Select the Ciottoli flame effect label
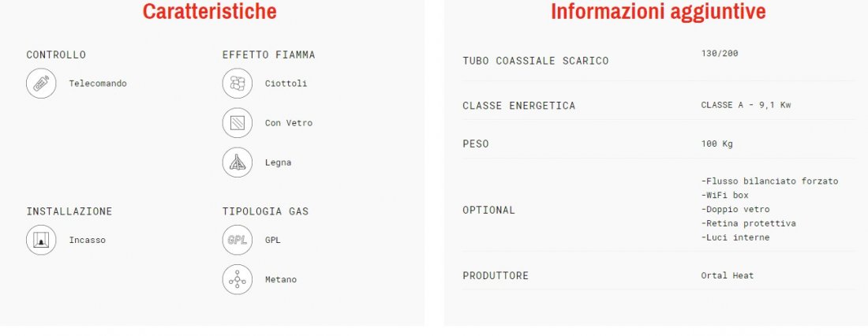The width and height of the screenshot is (868, 336). [x=286, y=83]
